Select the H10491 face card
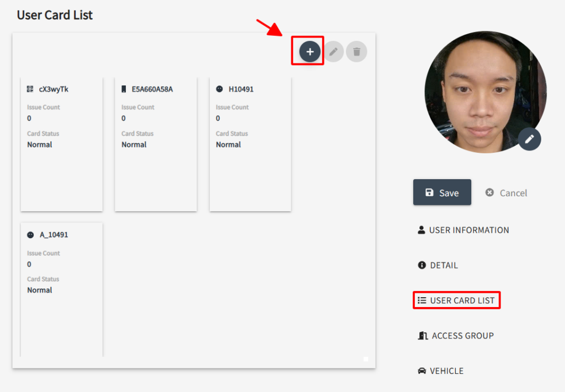565x392 pixels. [x=250, y=143]
